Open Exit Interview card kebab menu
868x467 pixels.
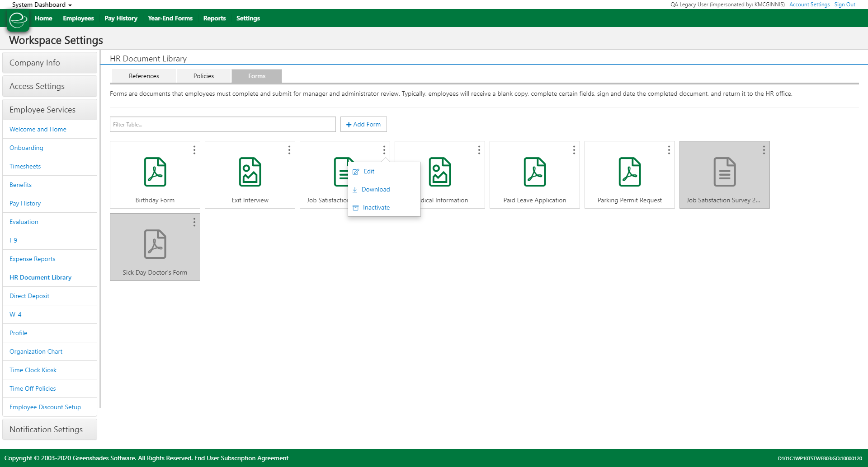click(x=289, y=150)
